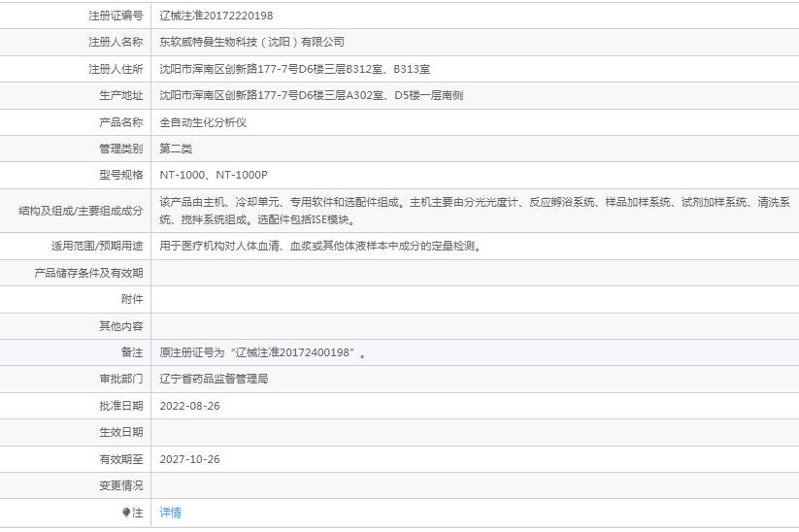Click the 生产地址 label
This screenshot has width=799, height=532.
(x=121, y=95)
